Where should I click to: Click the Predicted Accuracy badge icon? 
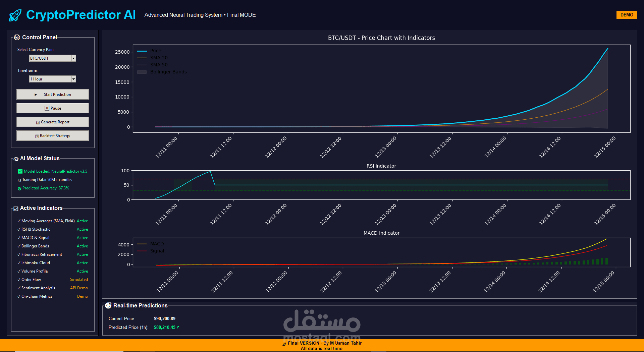click(19, 188)
